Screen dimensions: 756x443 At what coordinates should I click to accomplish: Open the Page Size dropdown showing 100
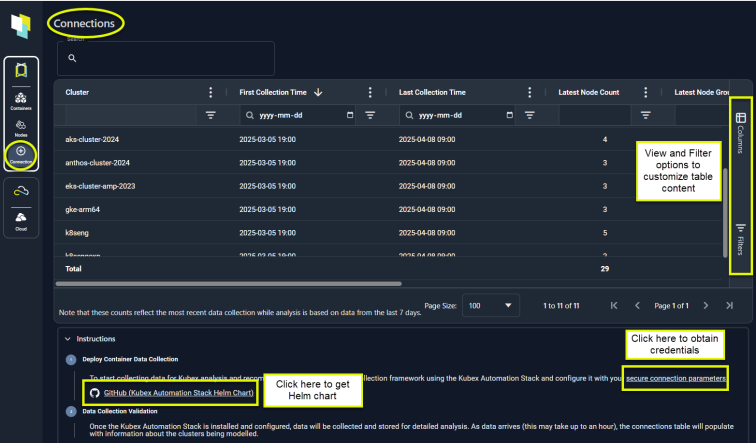coord(490,306)
